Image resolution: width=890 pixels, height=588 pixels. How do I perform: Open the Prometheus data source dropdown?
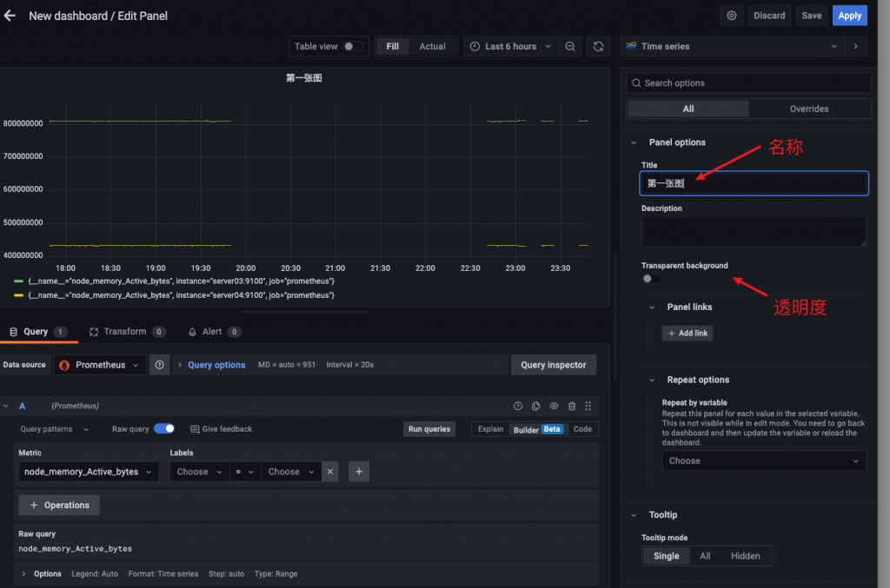point(100,365)
